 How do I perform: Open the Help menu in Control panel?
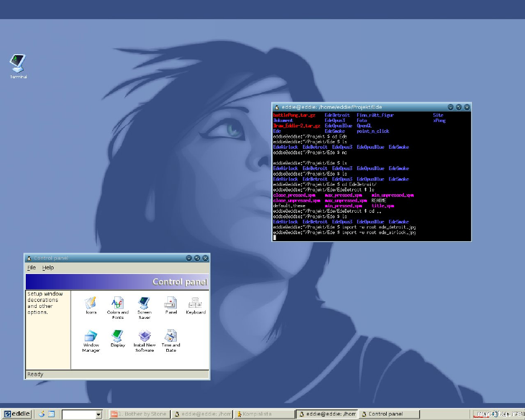pyautogui.click(x=48, y=267)
